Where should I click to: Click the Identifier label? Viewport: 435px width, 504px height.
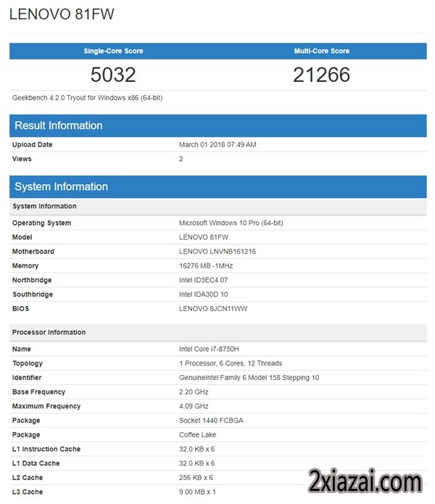27,378
